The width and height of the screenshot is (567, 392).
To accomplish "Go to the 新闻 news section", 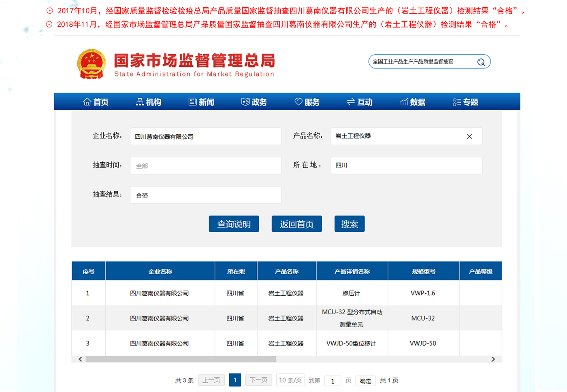I will pos(201,102).
